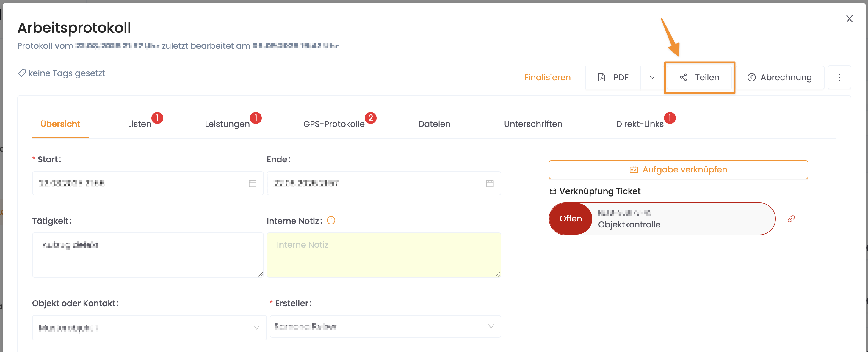Open the Direkt-Links tab
The height and width of the screenshot is (352, 868).
pyautogui.click(x=639, y=124)
